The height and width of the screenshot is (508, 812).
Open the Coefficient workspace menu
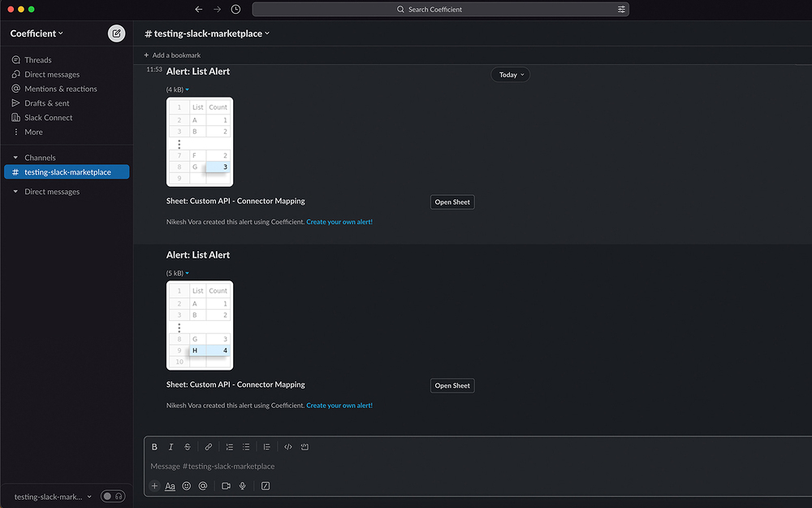click(37, 33)
